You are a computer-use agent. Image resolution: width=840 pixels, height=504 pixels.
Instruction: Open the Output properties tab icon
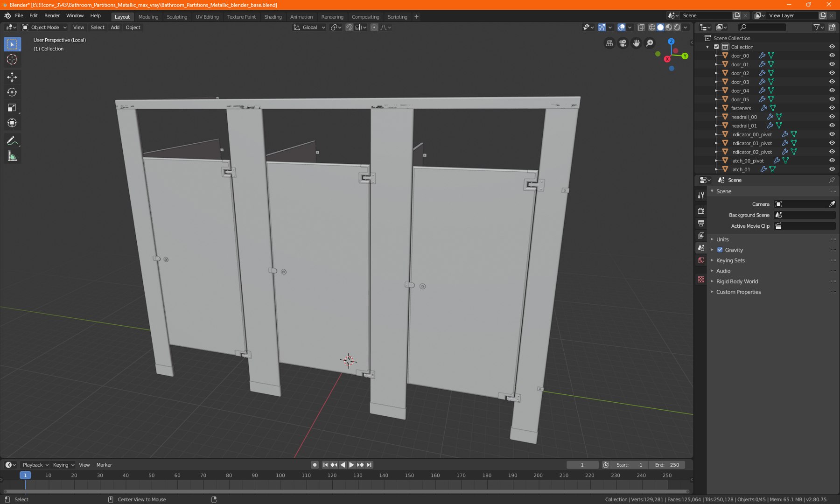[x=701, y=224]
